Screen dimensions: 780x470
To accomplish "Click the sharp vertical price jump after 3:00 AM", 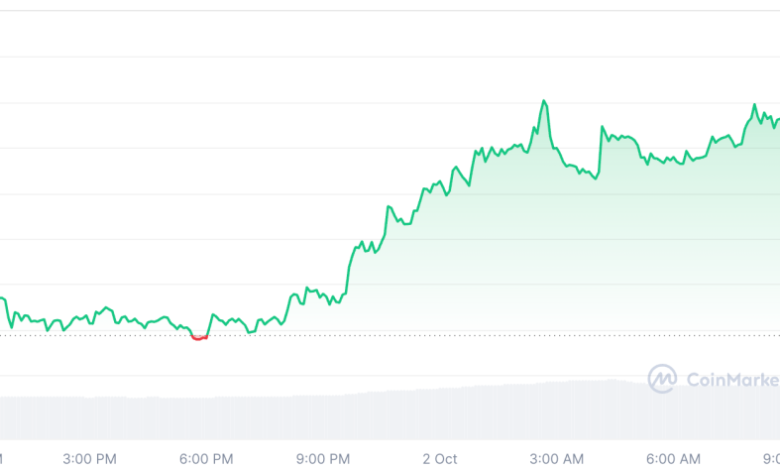I will [600, 150].
